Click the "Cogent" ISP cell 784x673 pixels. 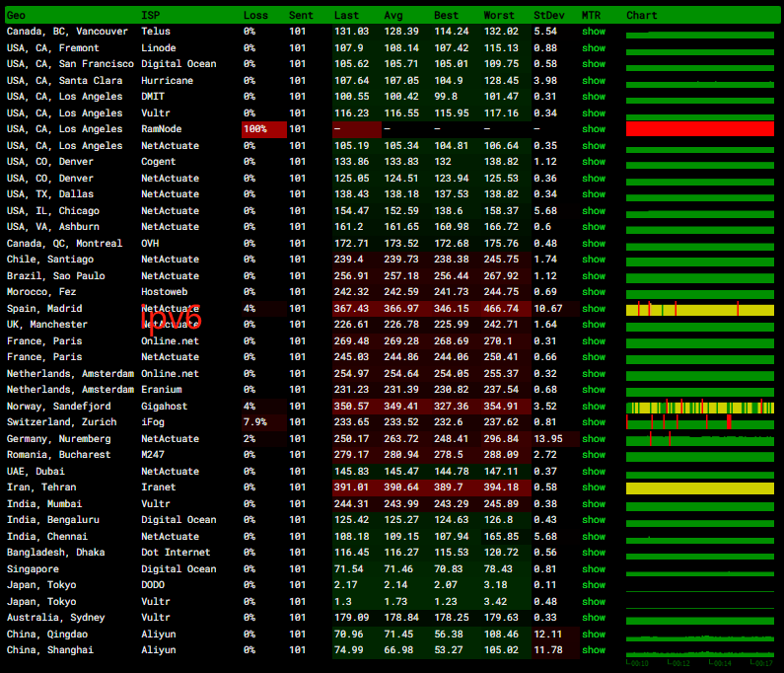click(x=159, y=162)
